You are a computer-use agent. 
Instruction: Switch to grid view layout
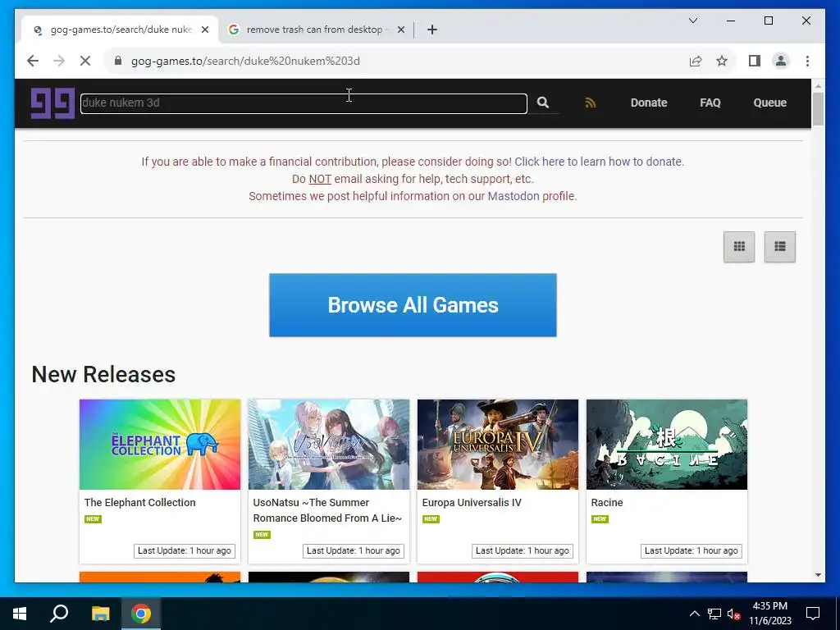[x=739, y=246]
